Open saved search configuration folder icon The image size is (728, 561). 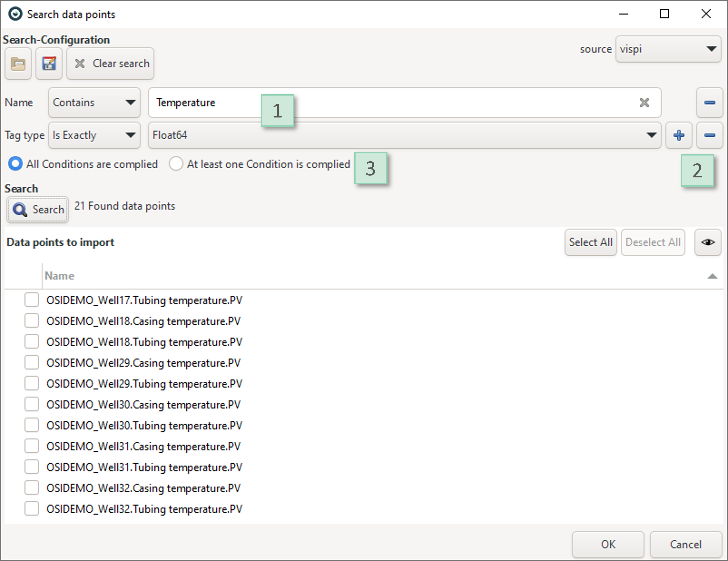18,63
